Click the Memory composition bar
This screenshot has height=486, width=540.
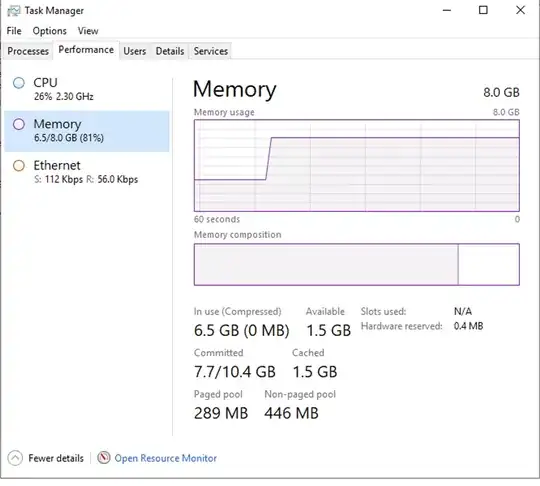[357, 265]
